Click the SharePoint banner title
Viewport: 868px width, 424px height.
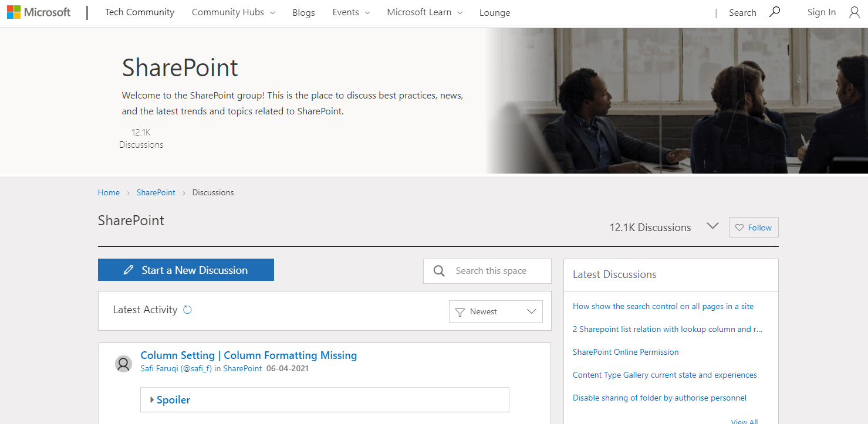pos(180,67)
